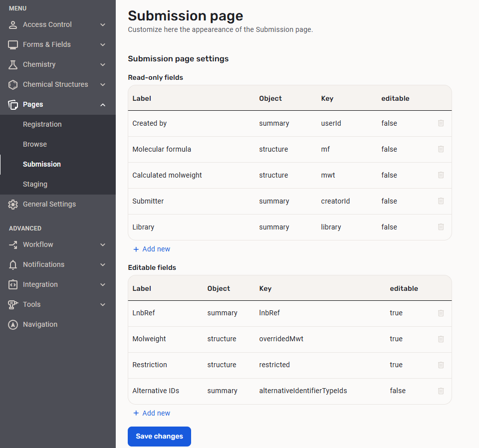Click Save changes button
The image size is (479, 448).
[159, 436]
